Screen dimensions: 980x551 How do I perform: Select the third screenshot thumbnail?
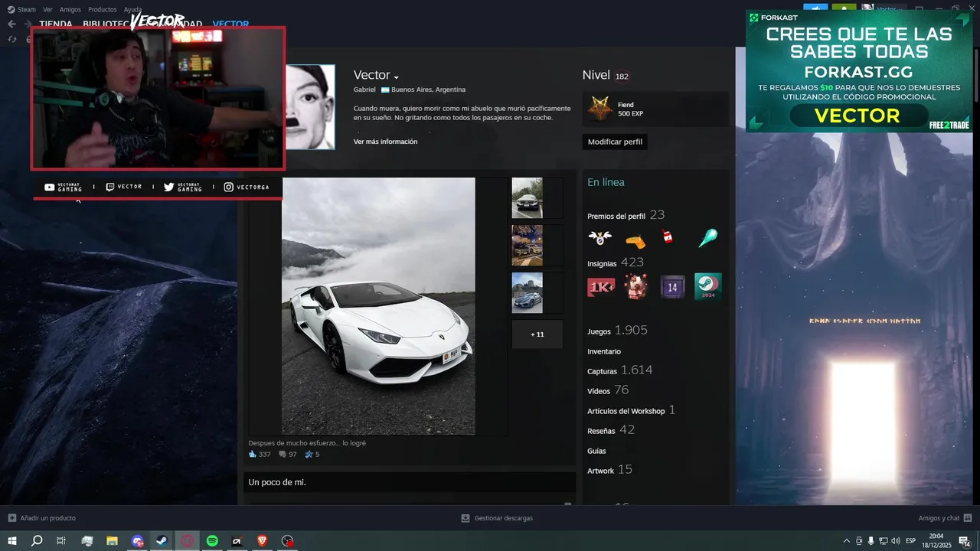[527, 293]
